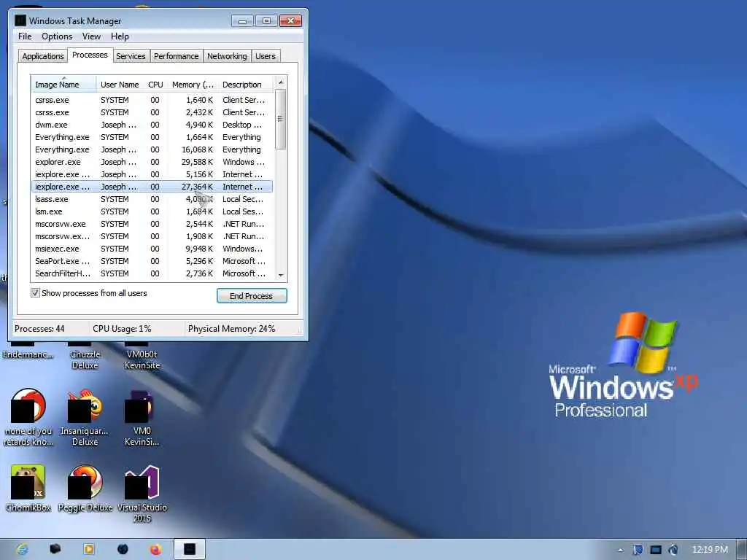Click the process list scrollbar thumb
The width and height of the screenshot is (747, 560).
[x=281, y=119]
